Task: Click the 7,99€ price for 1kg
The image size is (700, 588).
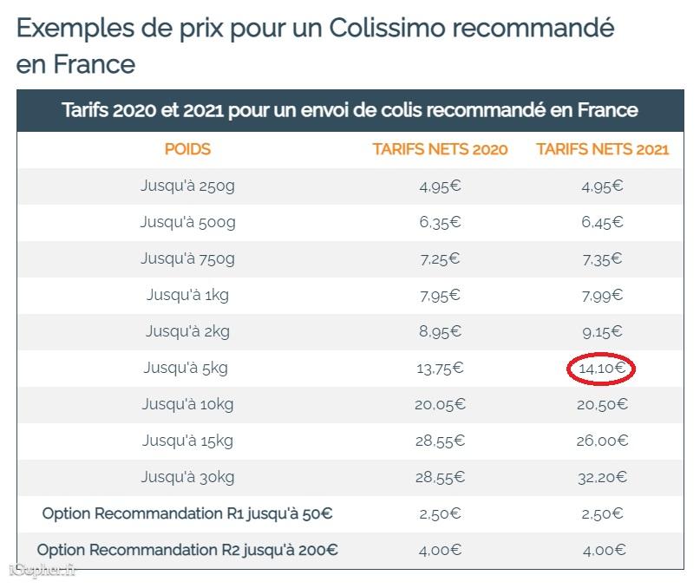Action: click(602, 295)
